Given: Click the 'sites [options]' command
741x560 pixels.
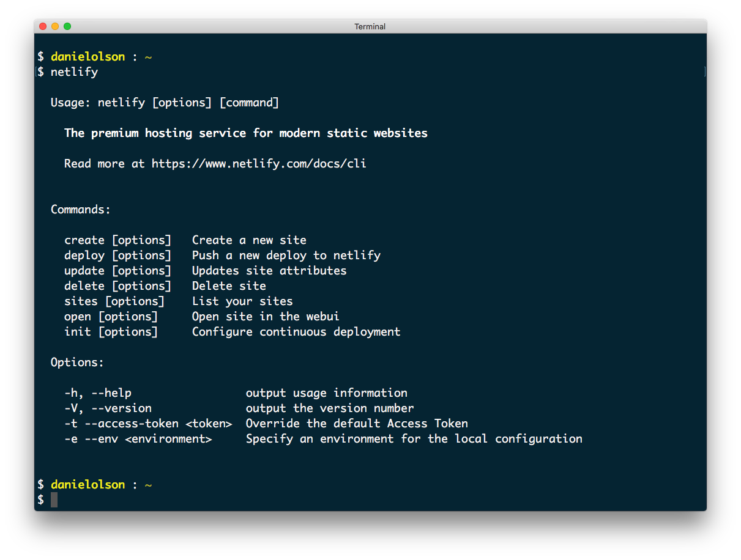Looking at the screenshot, I should 114,301.
